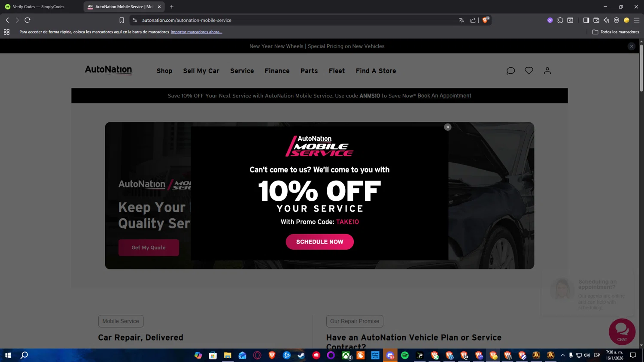The width and height of the screenshot is (644, 362).
Task: Open Todos los marcadores folder
Action: click(616, 32)
